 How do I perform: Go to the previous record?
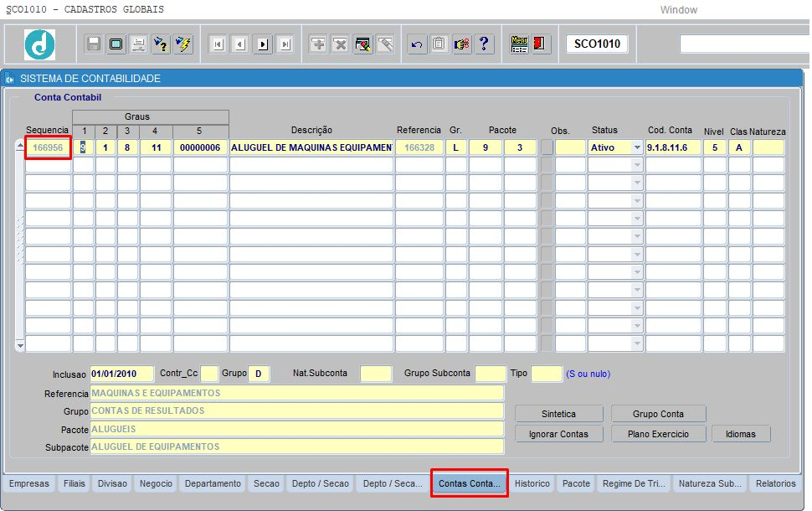tap(240, 44)
